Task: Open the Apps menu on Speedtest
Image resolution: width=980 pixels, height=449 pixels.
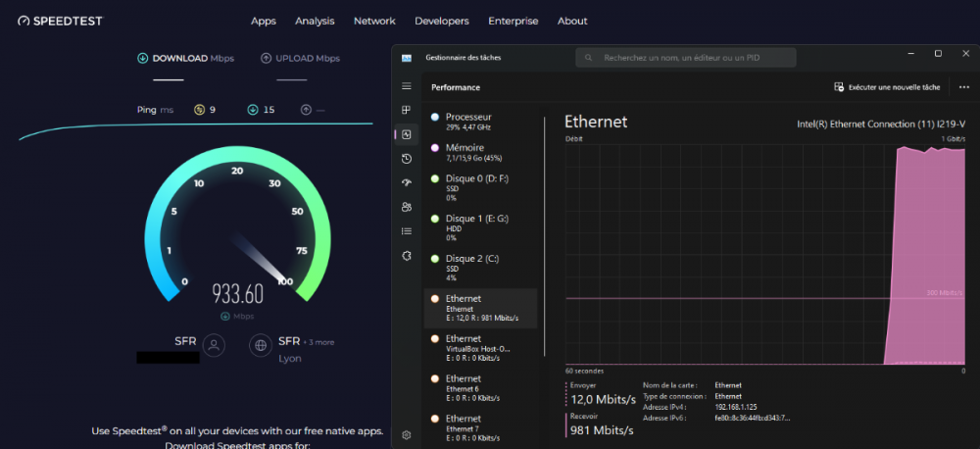Action: point(264,21)
